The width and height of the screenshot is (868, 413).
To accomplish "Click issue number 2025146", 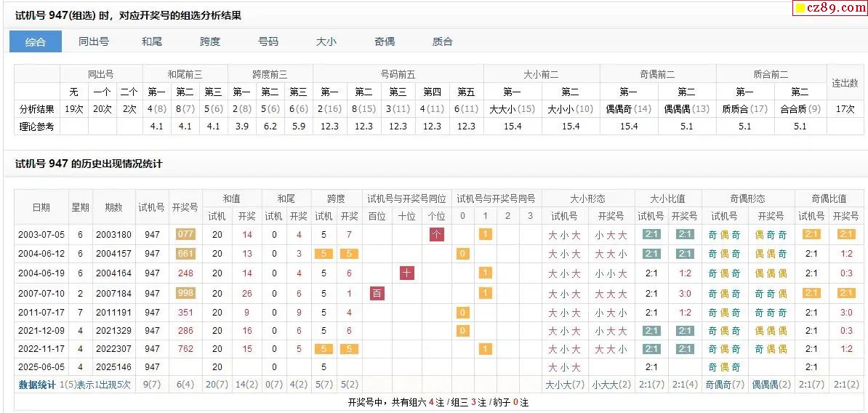I will click(114, 367).
